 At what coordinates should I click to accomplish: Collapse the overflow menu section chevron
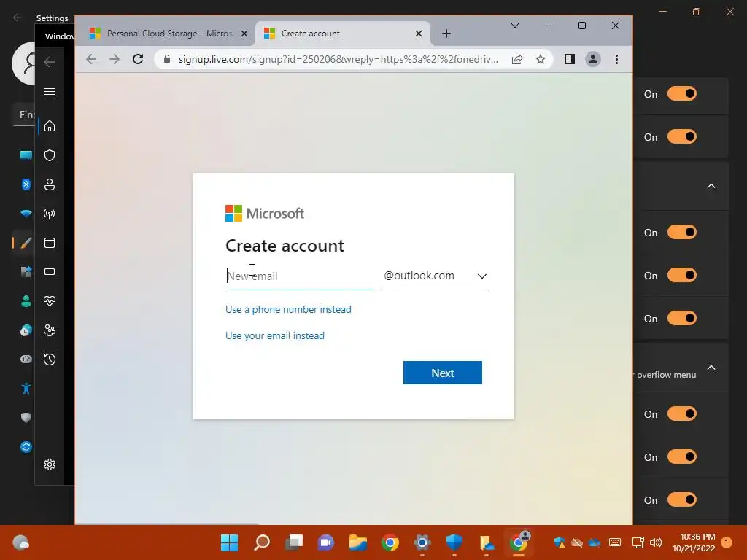[711, 367]
